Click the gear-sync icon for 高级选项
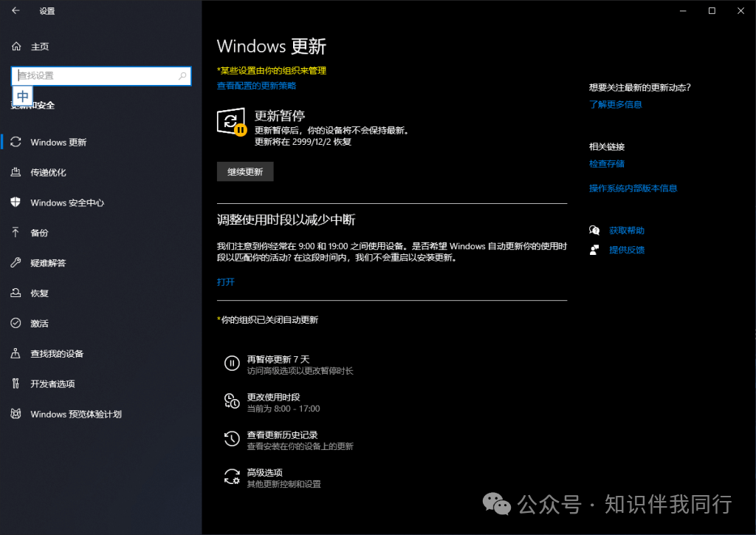 coord(232,477)
